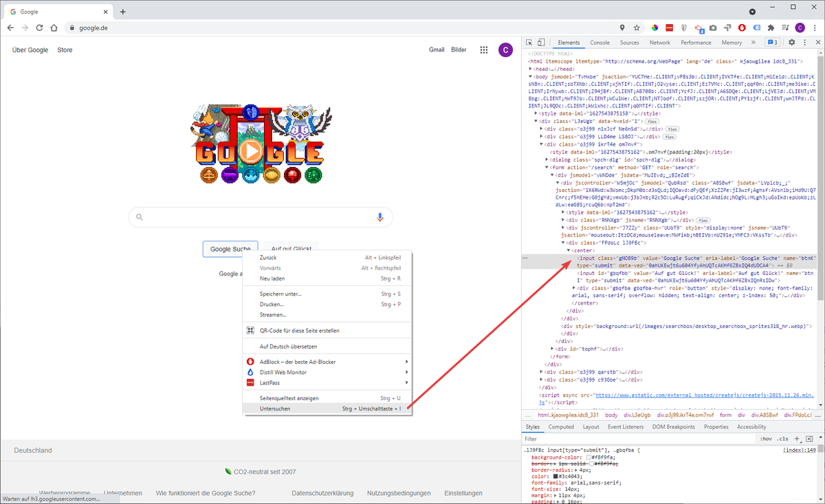Screen dimensions: 825x504
Task: Open the 3 issues message badge
Action: tap(773, 43)
